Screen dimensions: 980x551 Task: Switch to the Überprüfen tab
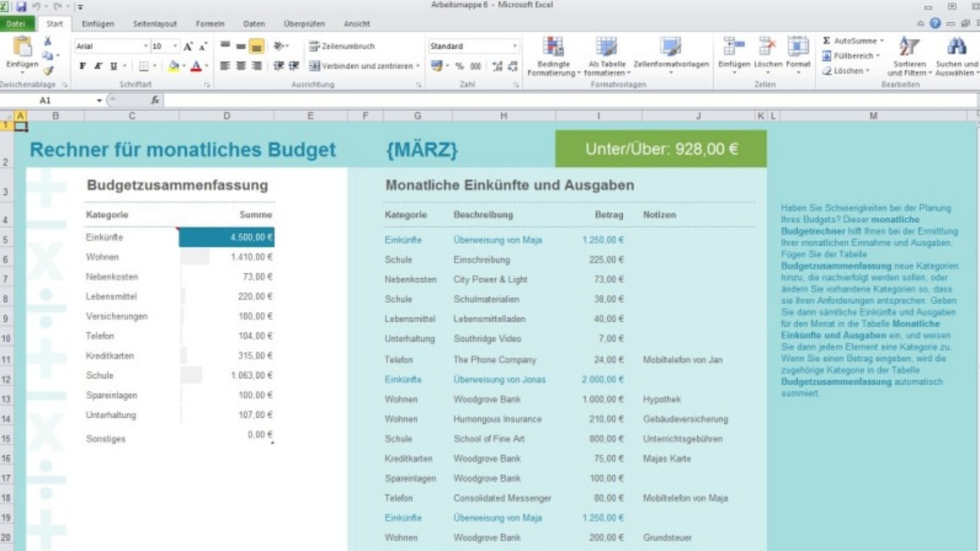coord(304,24)
